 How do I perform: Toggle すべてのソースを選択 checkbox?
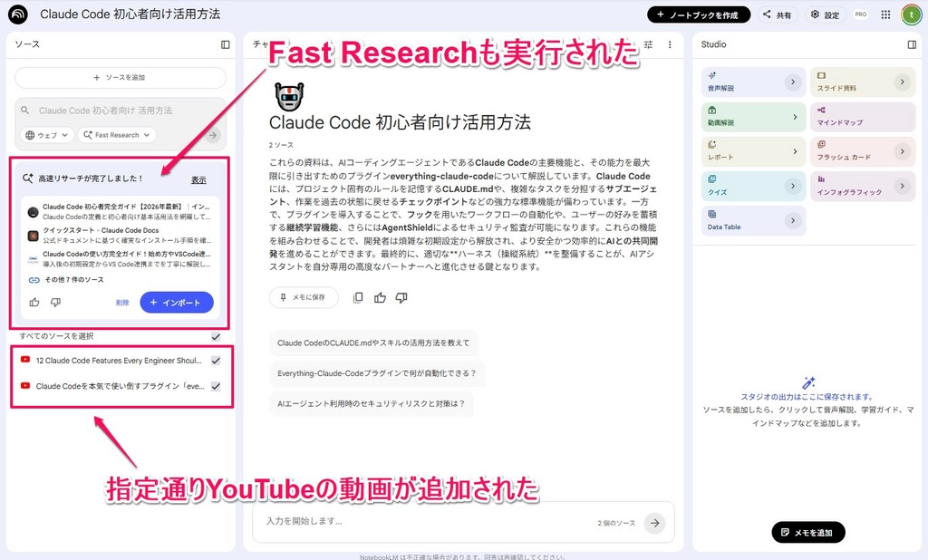tap(216, 336)
